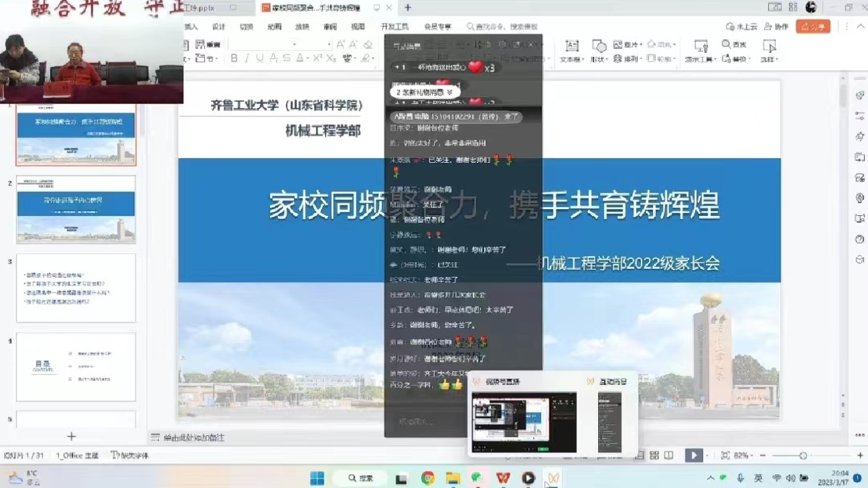Click the microphone icon in system tray
Viewport: 868px width, 488px height.
741,478
